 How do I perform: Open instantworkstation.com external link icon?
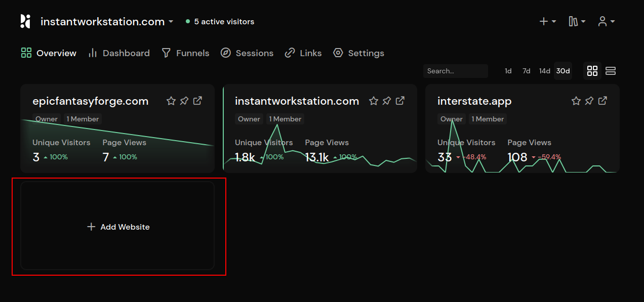click(400, 101)
